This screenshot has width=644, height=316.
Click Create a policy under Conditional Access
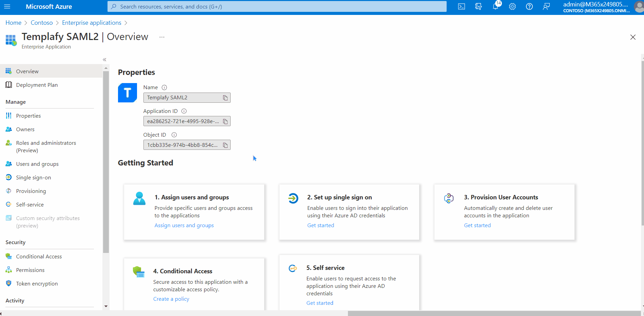click(x=171, y=299)
